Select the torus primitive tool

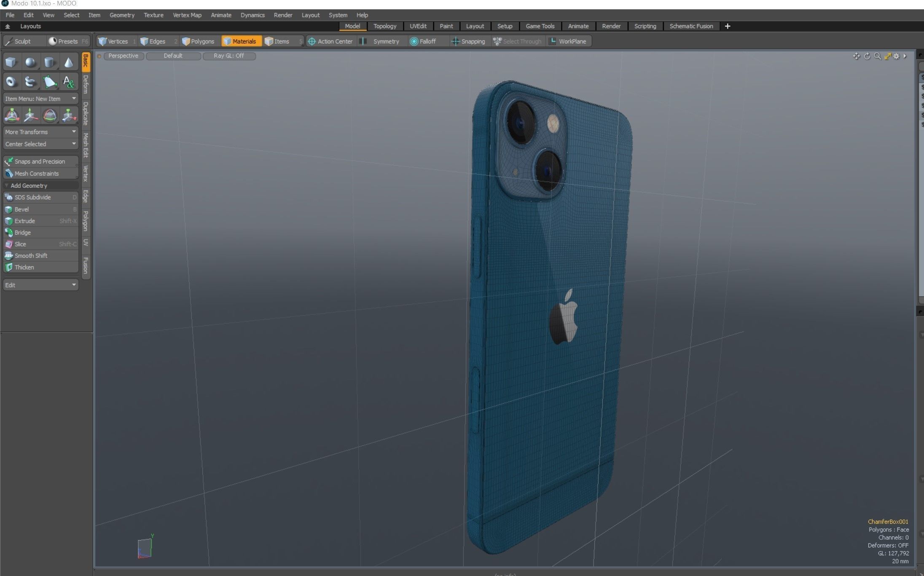point(11,81)
